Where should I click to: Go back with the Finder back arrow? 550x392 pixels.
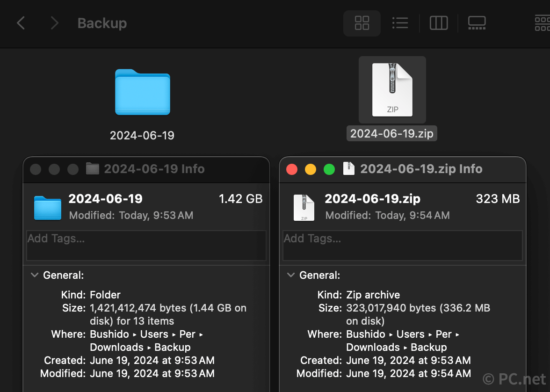pyautogui.click(x=21, y=23)
